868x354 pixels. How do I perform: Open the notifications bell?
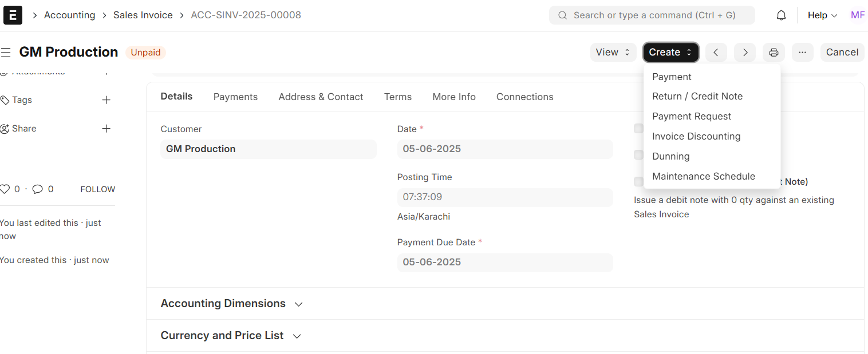coord(781,15)
